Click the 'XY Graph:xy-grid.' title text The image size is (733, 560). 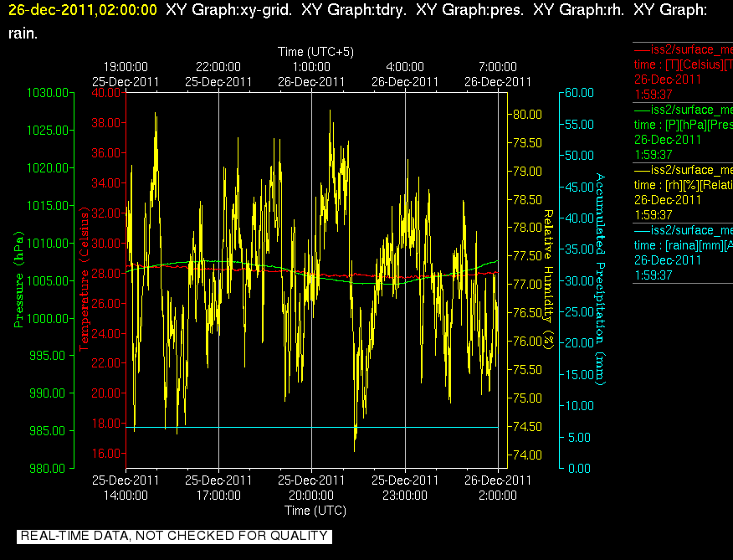(x=229, y=10)
